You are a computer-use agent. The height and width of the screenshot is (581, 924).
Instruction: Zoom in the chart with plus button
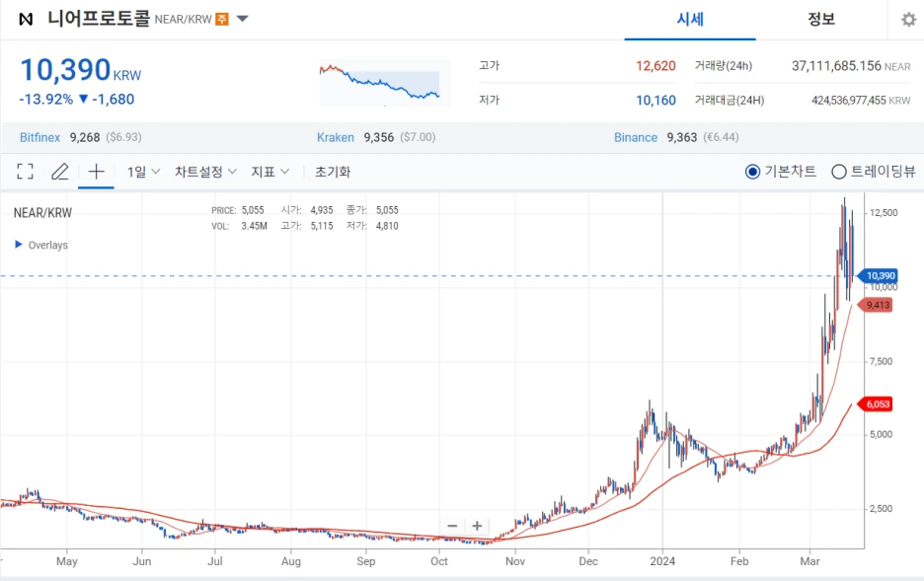478,526
